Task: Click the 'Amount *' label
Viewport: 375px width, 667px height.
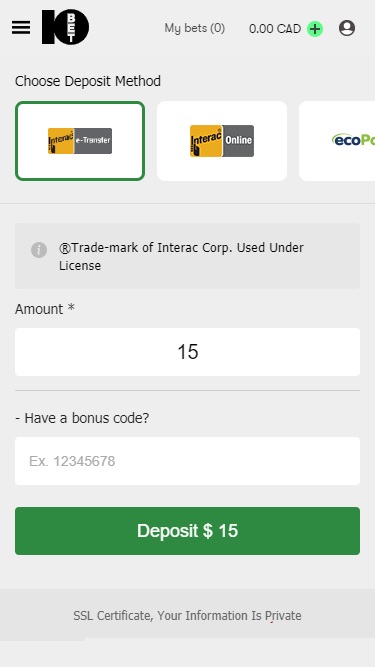Action: point(45,309)
